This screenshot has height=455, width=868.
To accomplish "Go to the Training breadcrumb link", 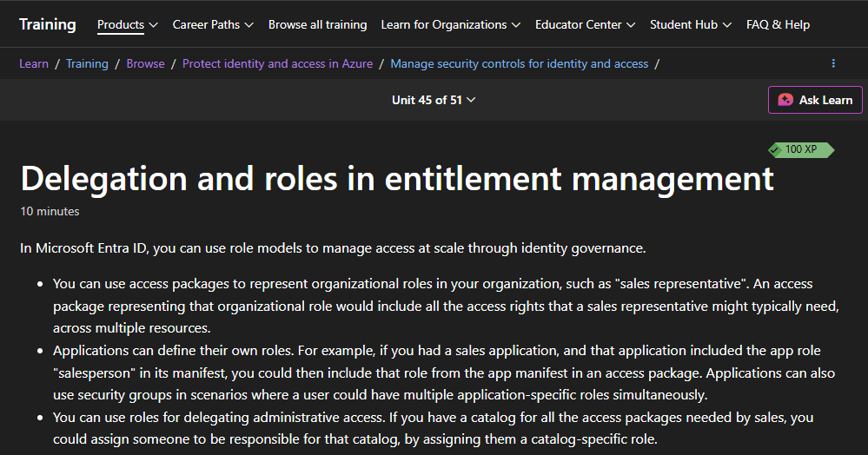I will point(87,63).
